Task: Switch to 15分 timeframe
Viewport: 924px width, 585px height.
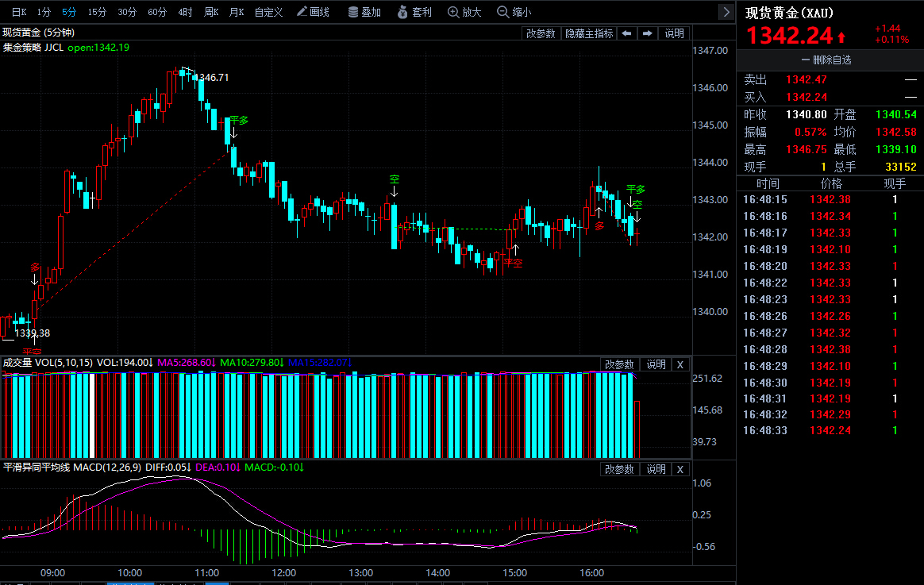Action: click(x=97, y=12)
